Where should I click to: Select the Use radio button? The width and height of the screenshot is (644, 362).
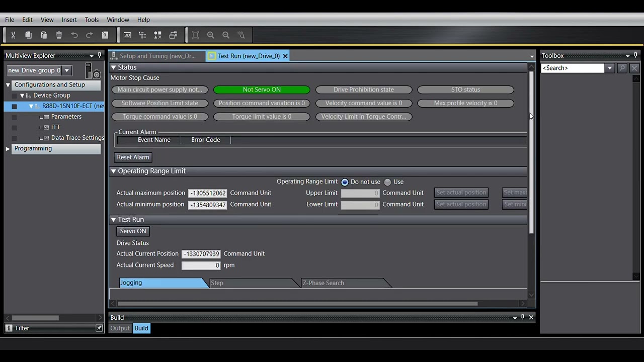tap(387, 182)
